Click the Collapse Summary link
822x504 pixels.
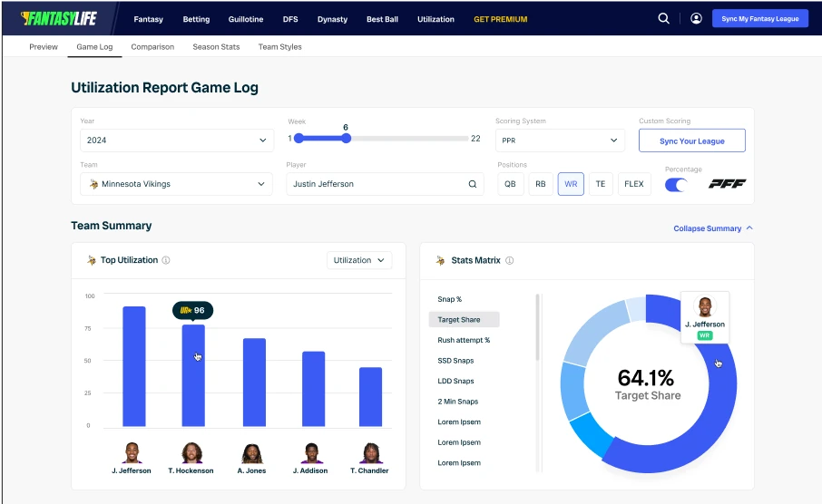pos(712,228)
